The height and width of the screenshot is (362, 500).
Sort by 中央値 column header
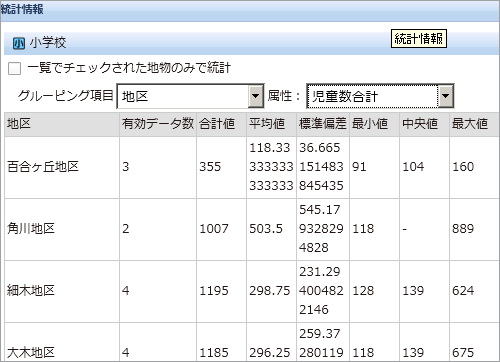(425, 124)
